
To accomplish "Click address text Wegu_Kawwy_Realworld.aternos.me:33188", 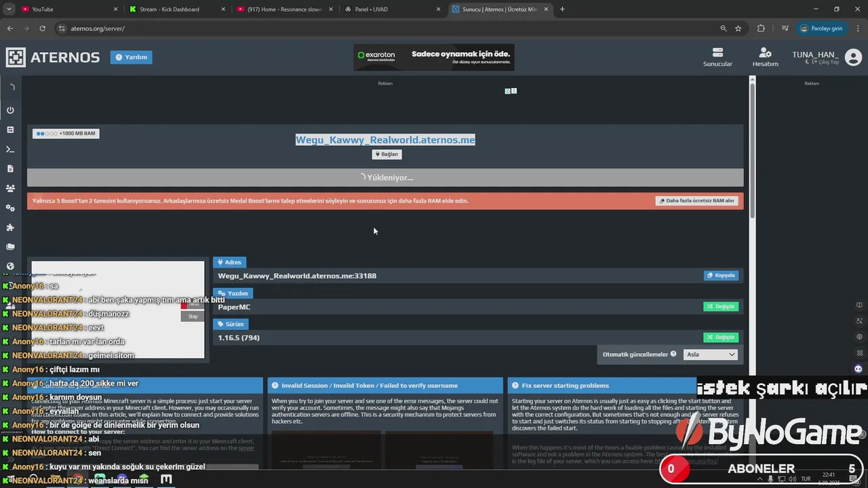I will click(x=297, y=276).
